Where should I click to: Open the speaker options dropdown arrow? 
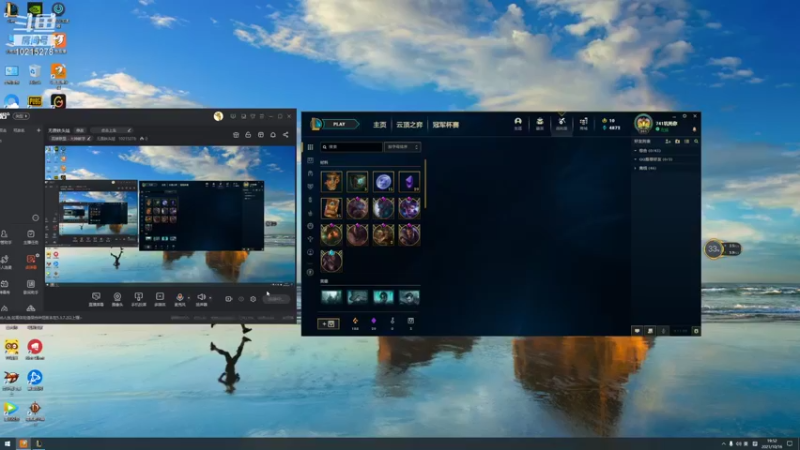tap(210, 298)
